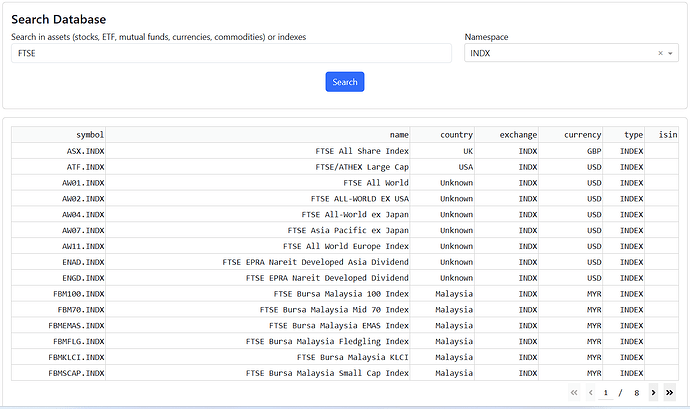Click the exchange column header
The width and height of the screenshot is (690, 409).
508,135
